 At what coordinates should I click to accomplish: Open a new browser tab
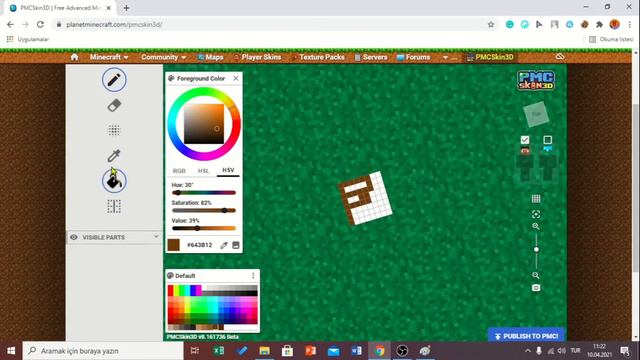click(x=126, y=8)
